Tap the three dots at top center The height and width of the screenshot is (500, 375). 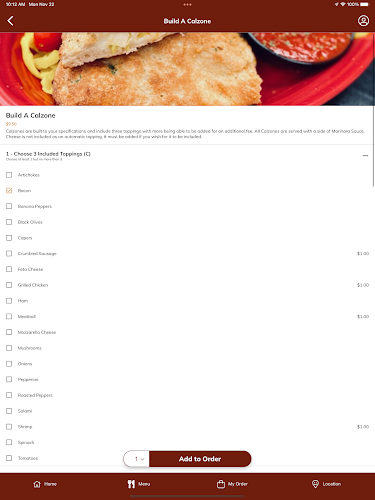click(187, 5)
